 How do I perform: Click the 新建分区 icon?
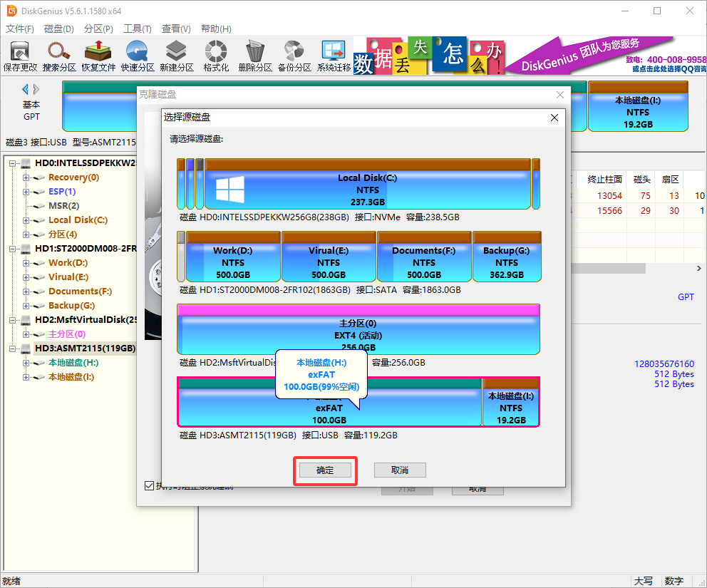[177, 56]
